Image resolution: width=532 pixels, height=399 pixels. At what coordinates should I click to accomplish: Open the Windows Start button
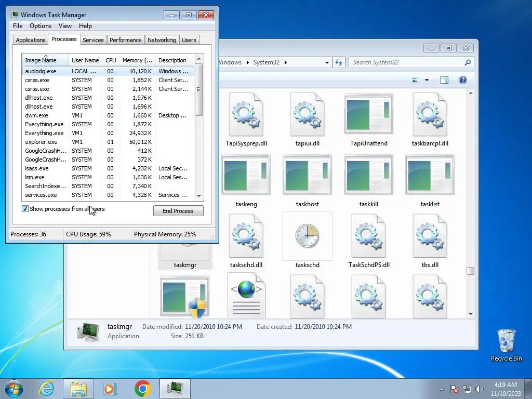point(14,389)
